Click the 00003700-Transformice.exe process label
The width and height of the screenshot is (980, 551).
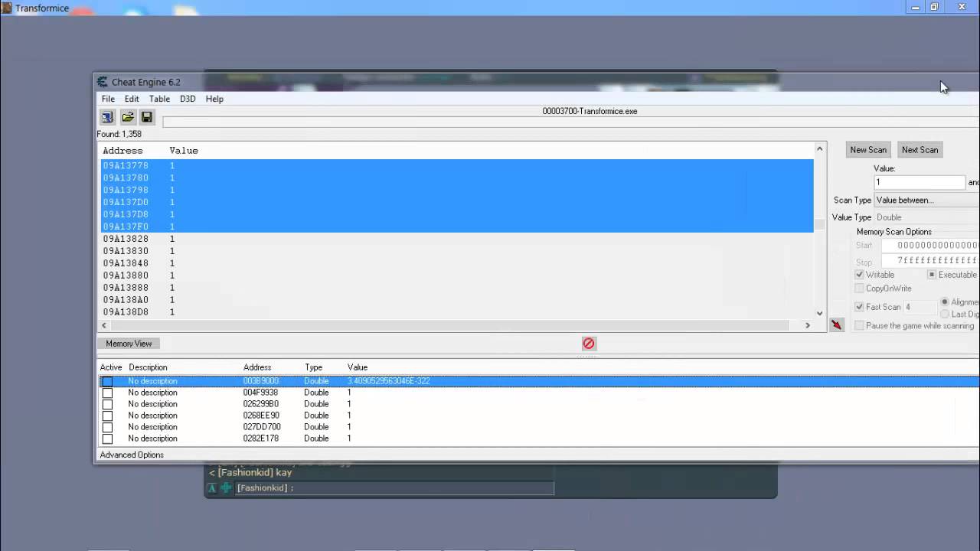[x=590, y=111]
